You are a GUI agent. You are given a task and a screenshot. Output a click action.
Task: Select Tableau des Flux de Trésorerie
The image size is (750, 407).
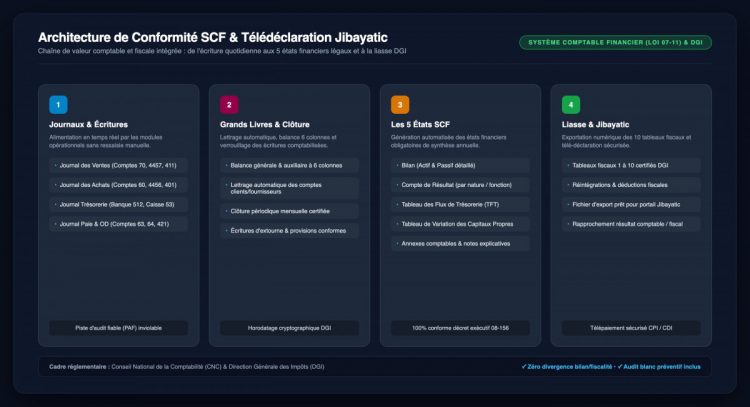click(460, 205)
